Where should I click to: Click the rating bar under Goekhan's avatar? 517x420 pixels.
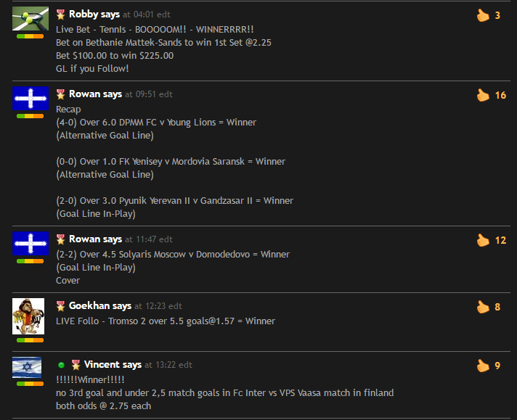[30, 340]
